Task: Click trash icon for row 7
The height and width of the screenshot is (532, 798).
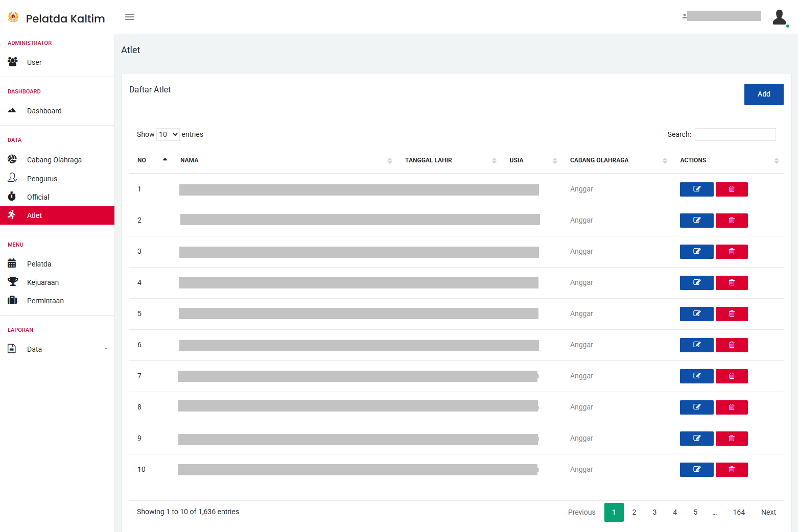Action: [x=732, y=376]
